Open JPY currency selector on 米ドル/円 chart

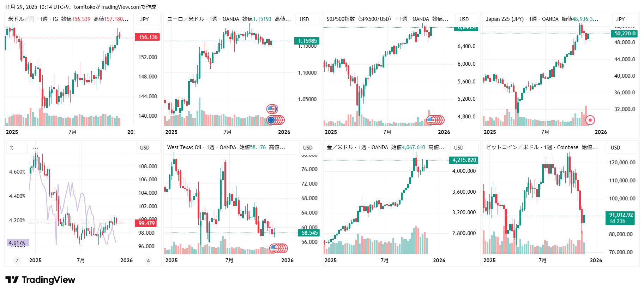tap(145, 19)
